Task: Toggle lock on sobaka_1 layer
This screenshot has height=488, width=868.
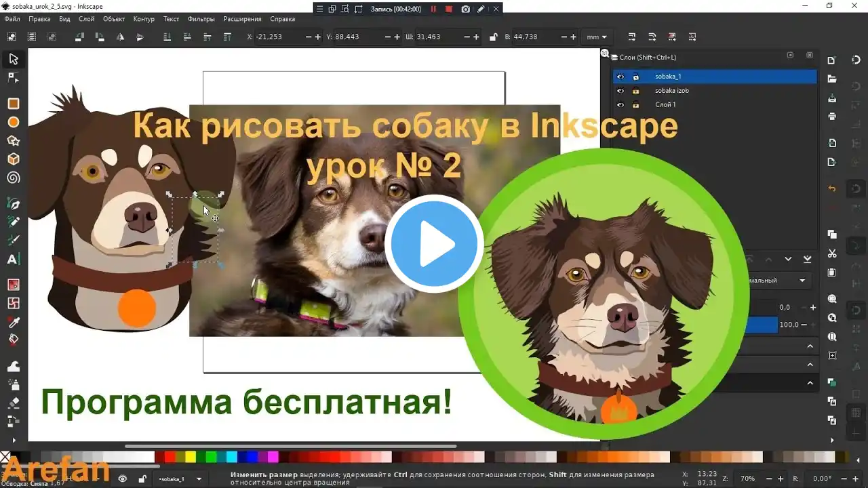Action: (x=636, y=77)
